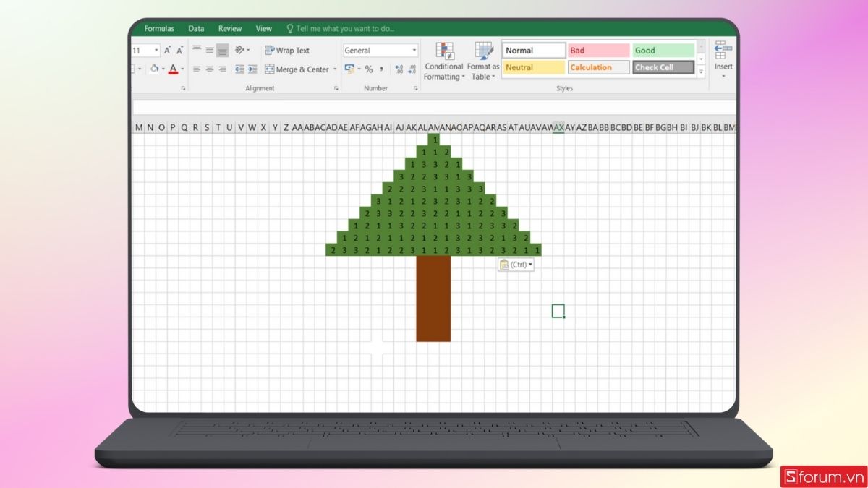
Task: Expand the full cell styles gallery
Action: pyautogui.click(x=700, y=72)
